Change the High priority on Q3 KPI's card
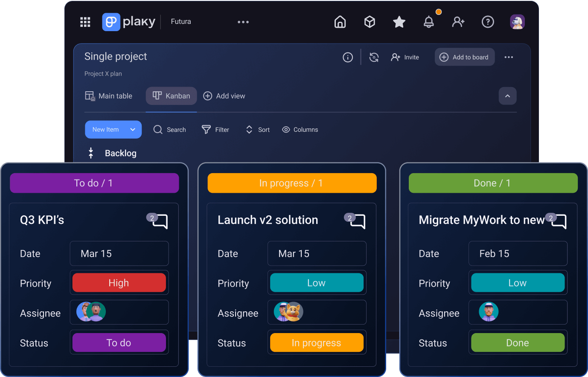 pos(119,282)
